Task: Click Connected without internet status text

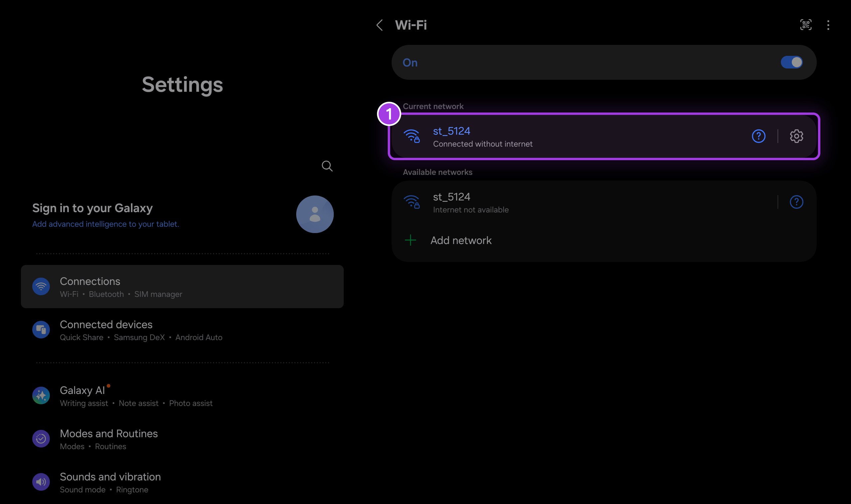Action: pos(483,144)
